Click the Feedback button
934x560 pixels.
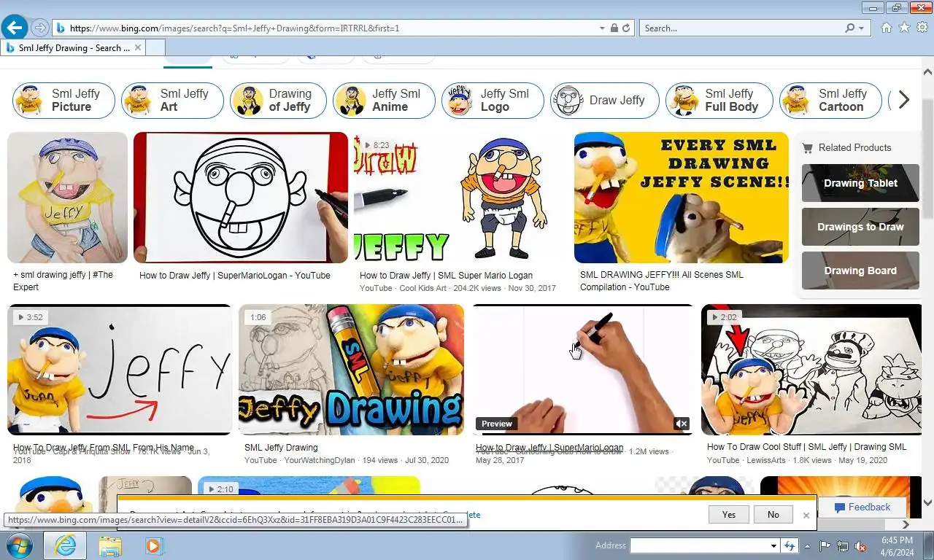tap(862, 507)
